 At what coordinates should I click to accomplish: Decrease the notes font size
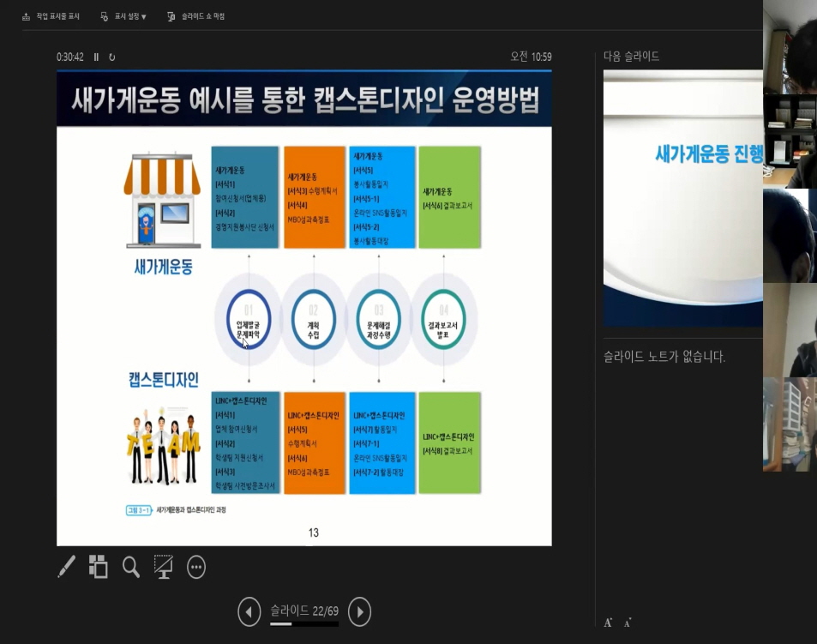pos(628,623)
